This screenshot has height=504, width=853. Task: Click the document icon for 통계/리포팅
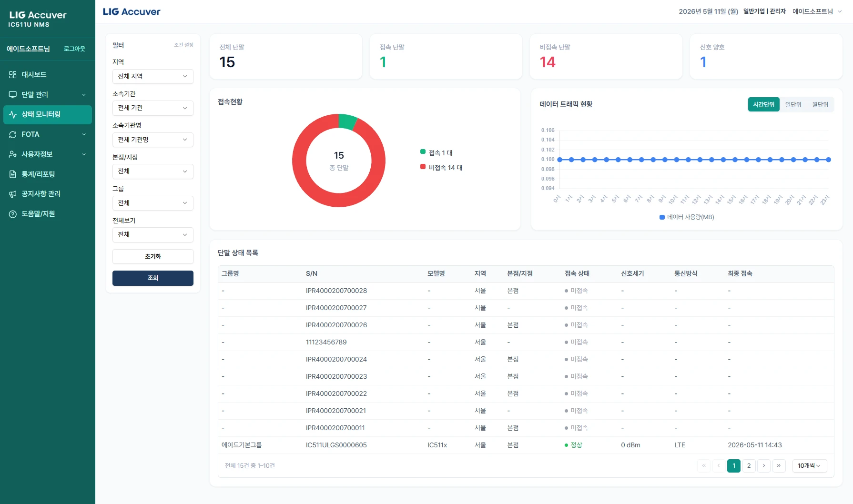click(x=13, y=174)
